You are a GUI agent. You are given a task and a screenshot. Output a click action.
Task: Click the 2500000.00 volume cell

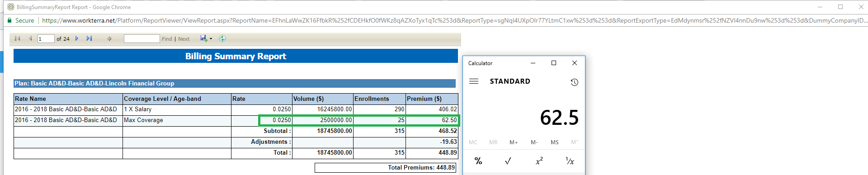coord(323,120)
